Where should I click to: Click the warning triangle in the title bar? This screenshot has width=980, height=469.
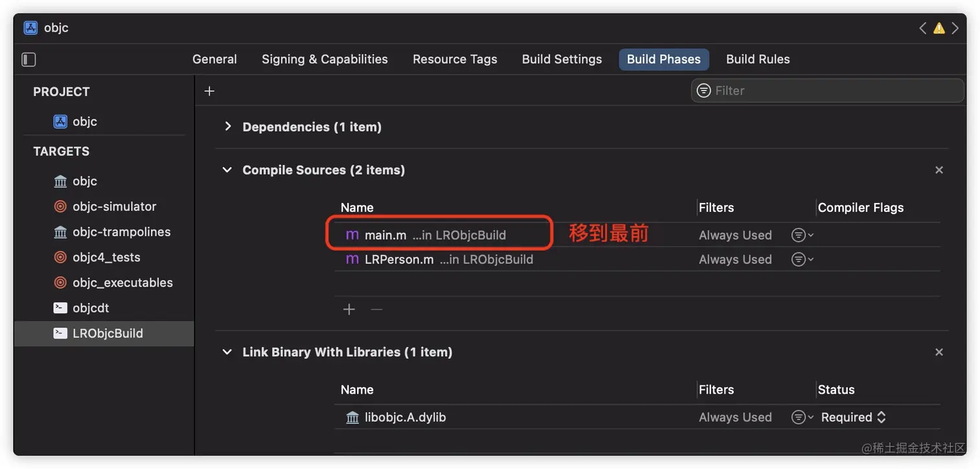click(939, 27)
